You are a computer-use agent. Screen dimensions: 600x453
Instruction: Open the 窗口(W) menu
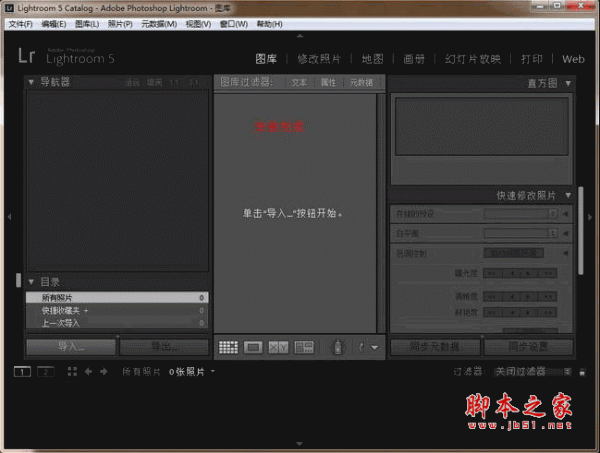(x=233, y=24)
